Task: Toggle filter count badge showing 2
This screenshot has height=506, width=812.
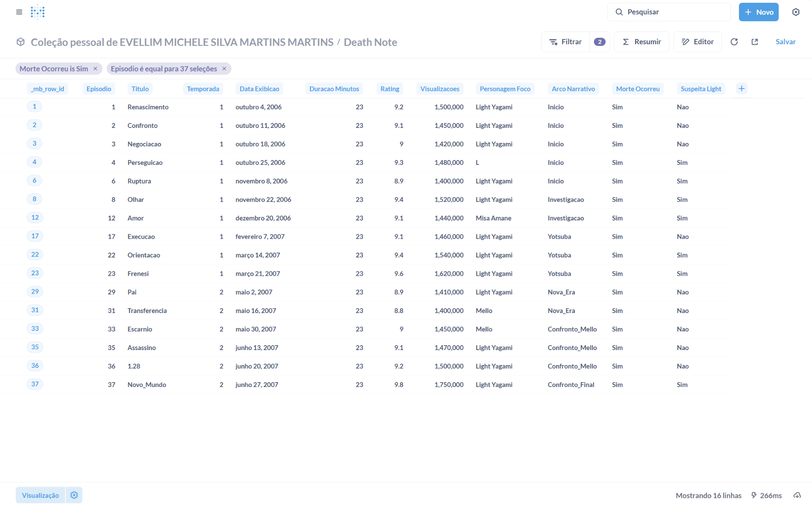Action: point(599,42)
